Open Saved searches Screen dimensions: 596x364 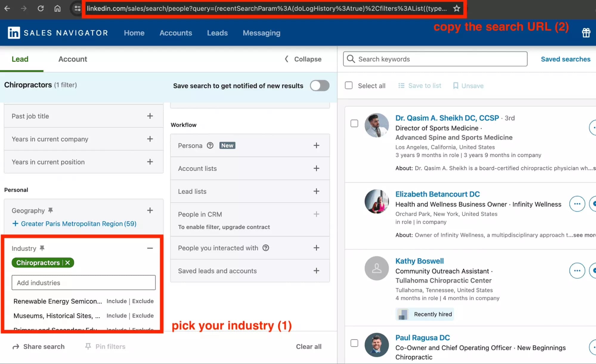(x=565, y=59)
